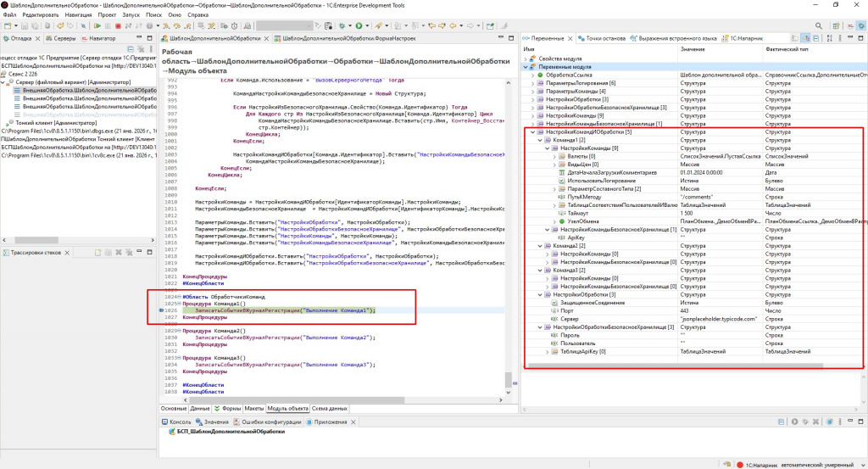This screenshot has width=868, height=469.
Task: Close the Переменные view tab
Action: coord(571,38)
